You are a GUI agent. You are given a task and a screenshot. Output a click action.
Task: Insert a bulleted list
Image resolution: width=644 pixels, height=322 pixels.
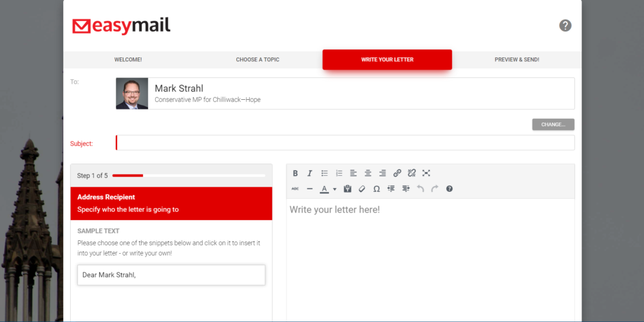coord(325,173)
